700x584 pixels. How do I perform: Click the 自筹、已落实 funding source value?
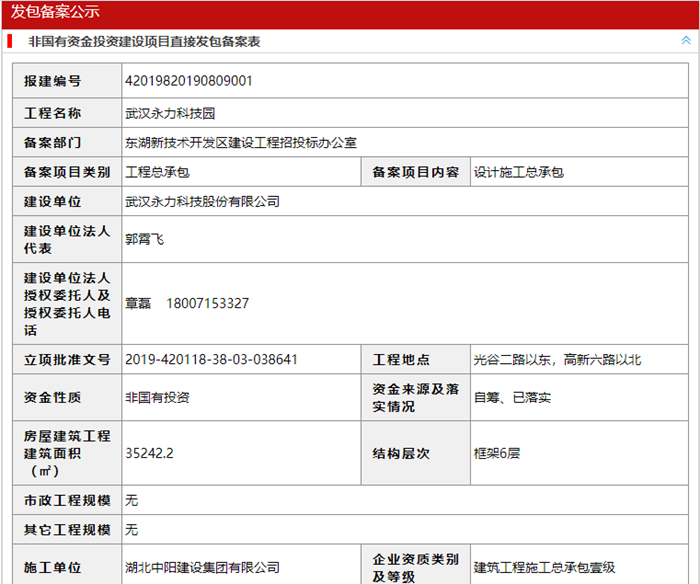point(512,397)
